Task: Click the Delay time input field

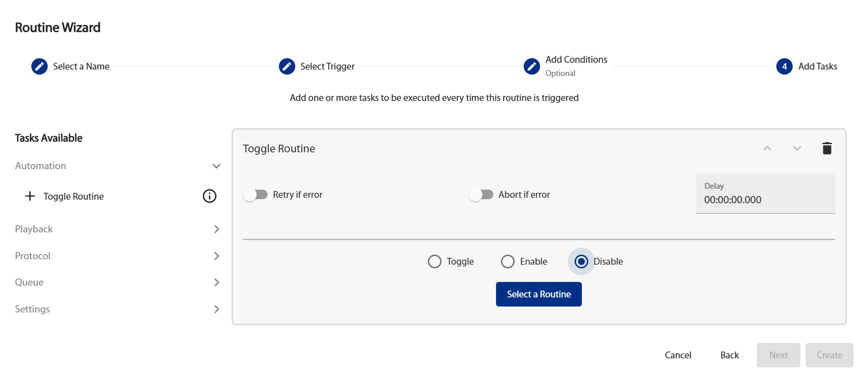Action: click(x=765, y=200)
